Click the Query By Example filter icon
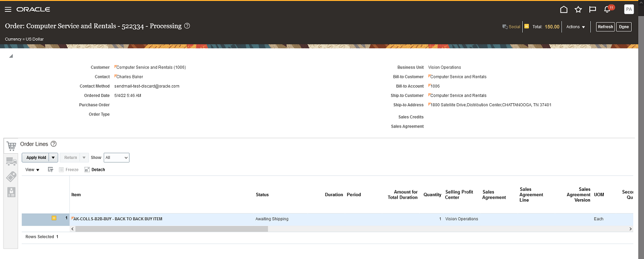The height and width of the screenshot is (259, 644). tap(51, 169)
